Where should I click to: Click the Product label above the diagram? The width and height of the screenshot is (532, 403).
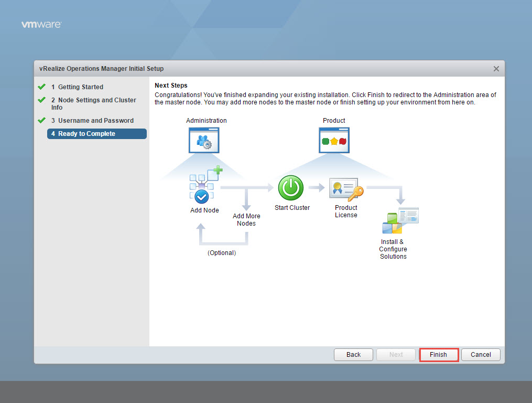click(x=334, y=121)
